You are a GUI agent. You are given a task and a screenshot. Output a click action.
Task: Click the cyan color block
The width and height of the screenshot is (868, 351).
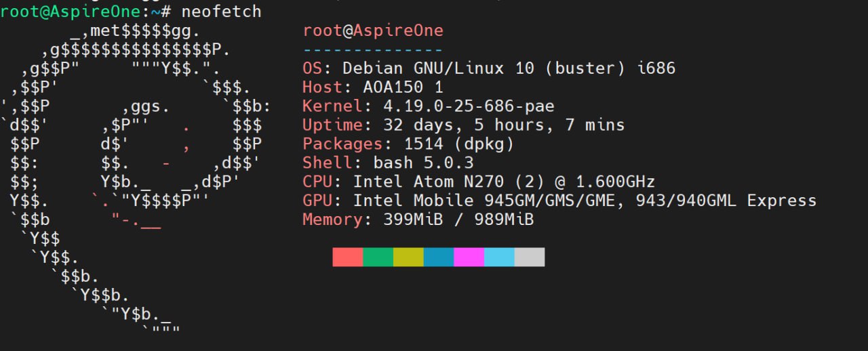499,257
